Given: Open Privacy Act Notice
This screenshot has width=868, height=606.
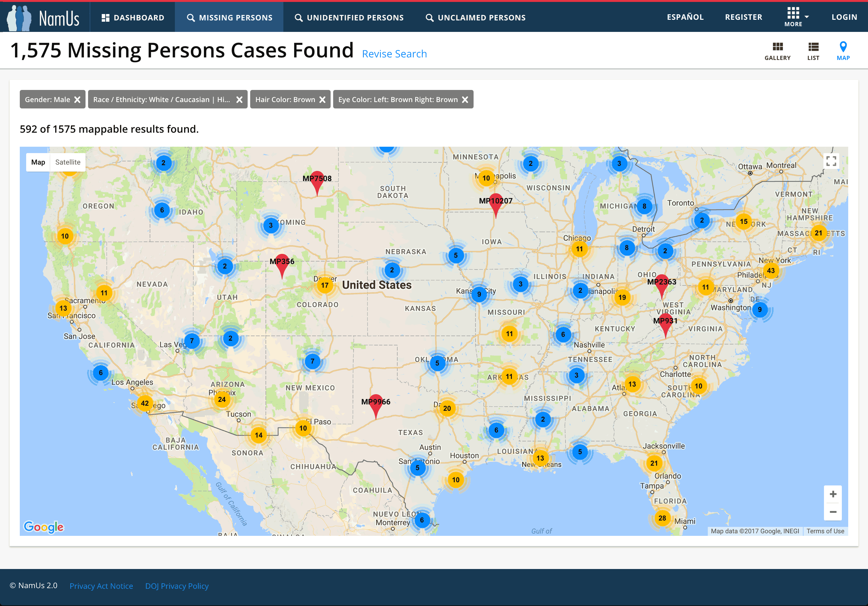Looking at the screenshot, I should coord(101,586).
